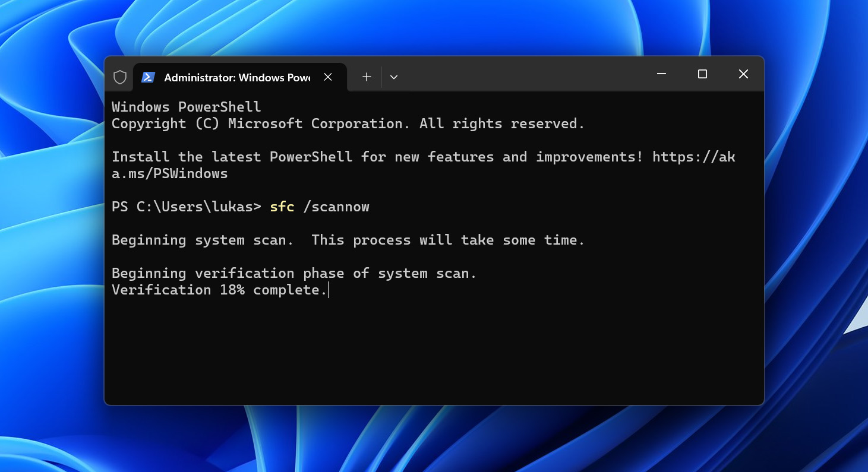Click the "Verification 18% complete." line
Viewport: 868px width, 472px height.
point(219,290)
